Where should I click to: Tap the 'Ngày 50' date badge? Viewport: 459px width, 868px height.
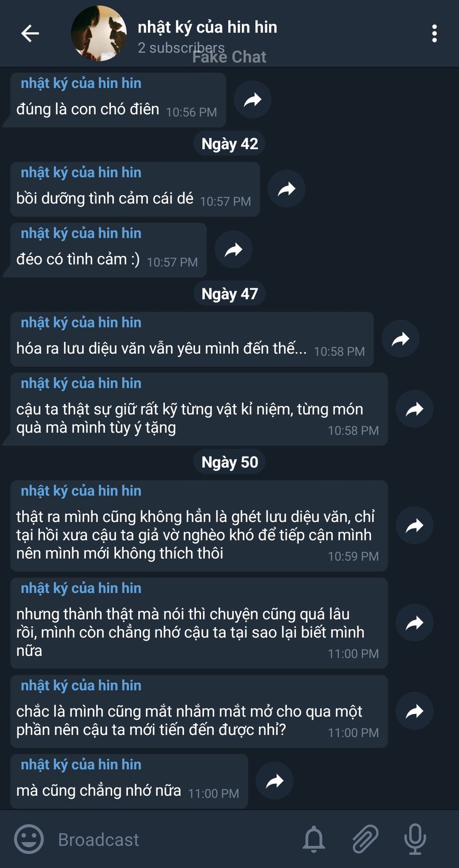230,462
